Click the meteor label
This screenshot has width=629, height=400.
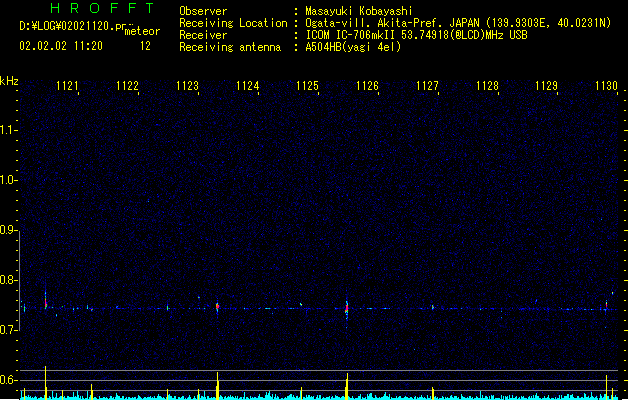click(x=142, y=31)
